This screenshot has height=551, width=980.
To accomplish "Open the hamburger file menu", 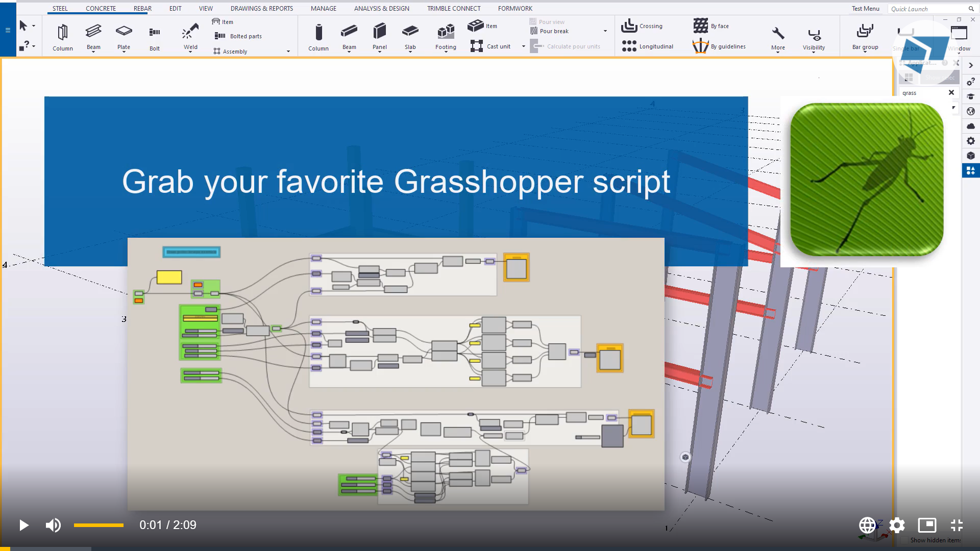I will [x=8, y=30].
